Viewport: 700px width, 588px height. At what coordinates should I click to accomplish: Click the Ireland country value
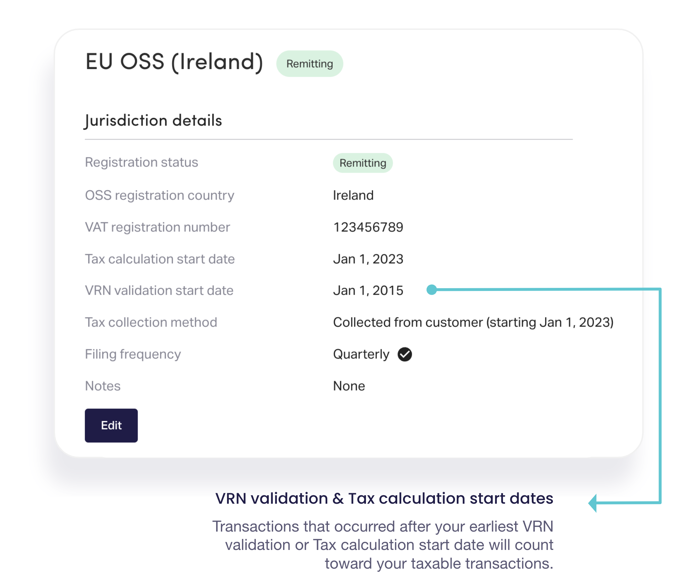[353, 195]
